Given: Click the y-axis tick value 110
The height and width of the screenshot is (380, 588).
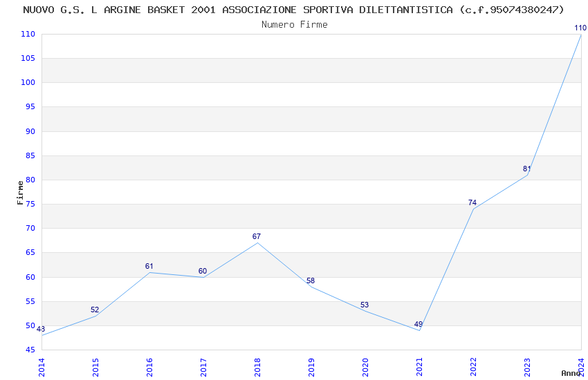Looking at the screenshot, I should tap(28, 34).
